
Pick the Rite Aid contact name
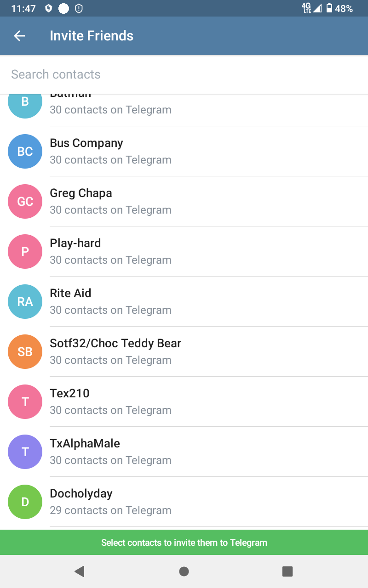tap(70, 293)
